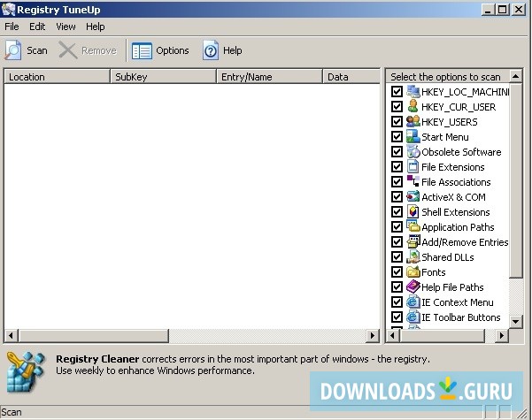The image size is (532, 420).
Task: Click the results pane right scroll arrow
Action: [373, 336]
